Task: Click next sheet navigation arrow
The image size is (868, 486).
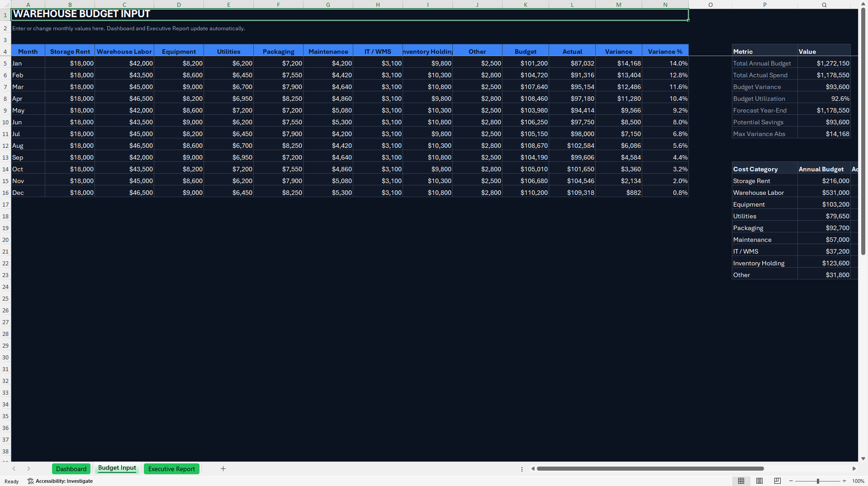Action: point(28,469)
